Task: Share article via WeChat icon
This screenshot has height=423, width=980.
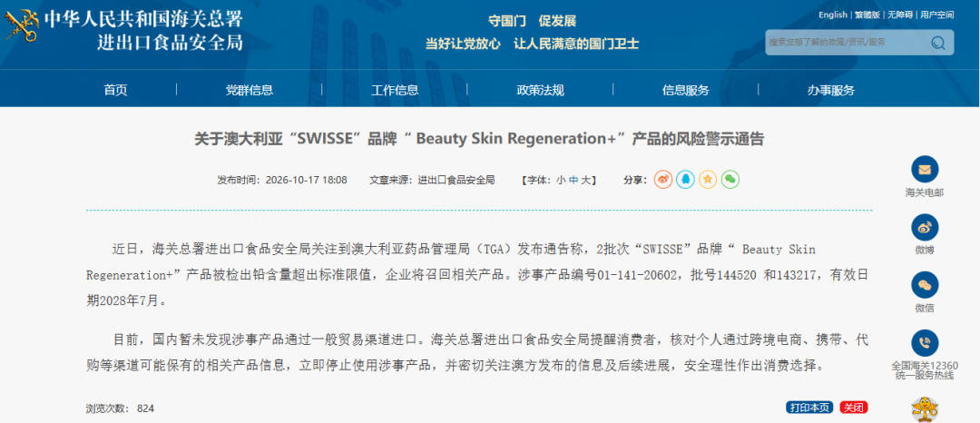Action: [730, 180]
